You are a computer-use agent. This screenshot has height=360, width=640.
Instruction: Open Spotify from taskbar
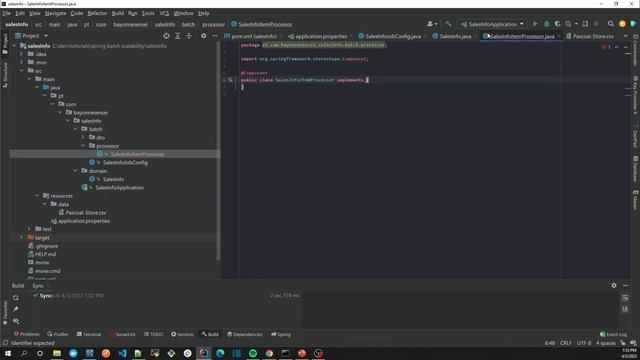click(253, 353)
